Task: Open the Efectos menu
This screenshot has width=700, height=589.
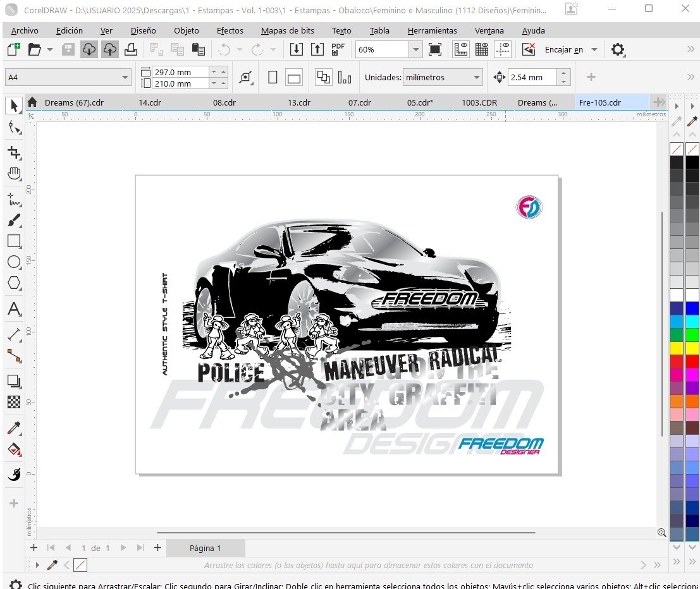Action: click(x=230, y=30)
